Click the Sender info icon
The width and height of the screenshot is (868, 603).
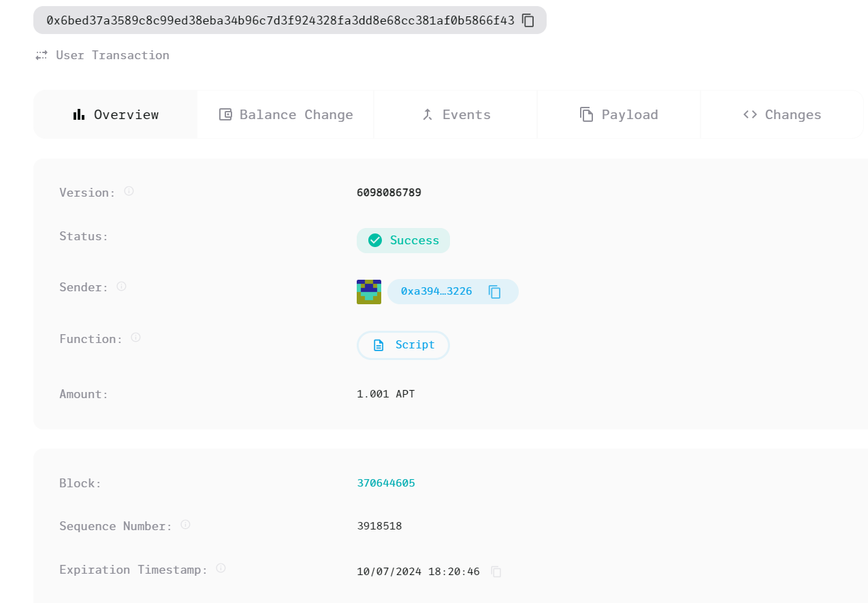point(121,287)
